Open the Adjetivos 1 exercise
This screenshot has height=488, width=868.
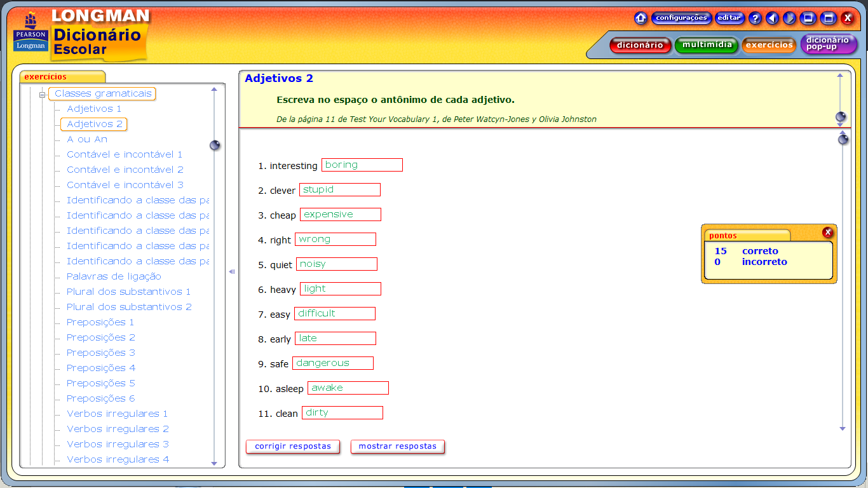(x=94, y=109)
